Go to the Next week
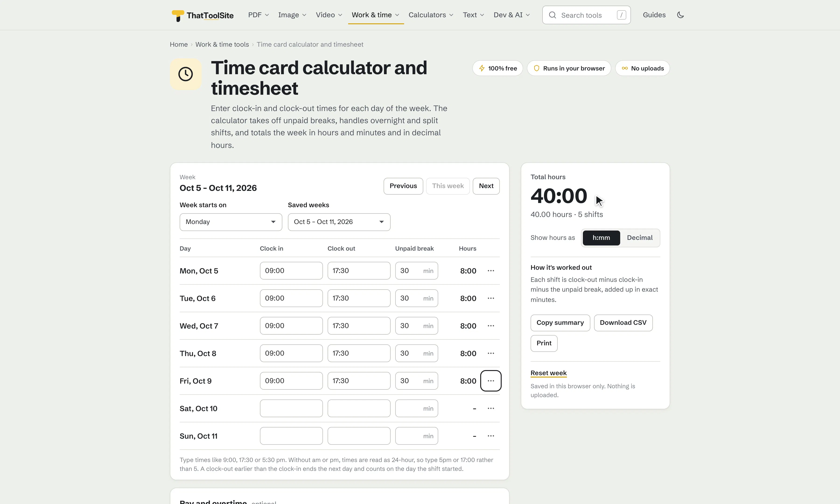Viewport: 840px width, 504px height. [x=486, y=186]
